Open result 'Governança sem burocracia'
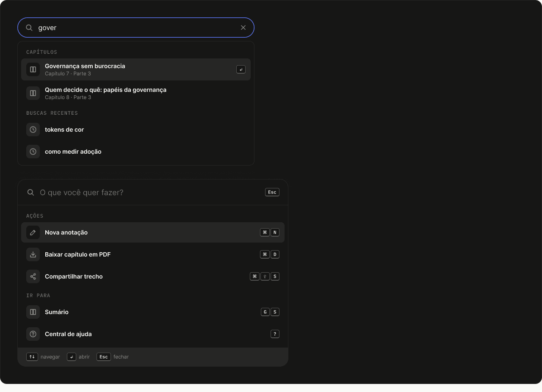The width and height of the screenshot is (542, 392). click(x=136, y=69)
